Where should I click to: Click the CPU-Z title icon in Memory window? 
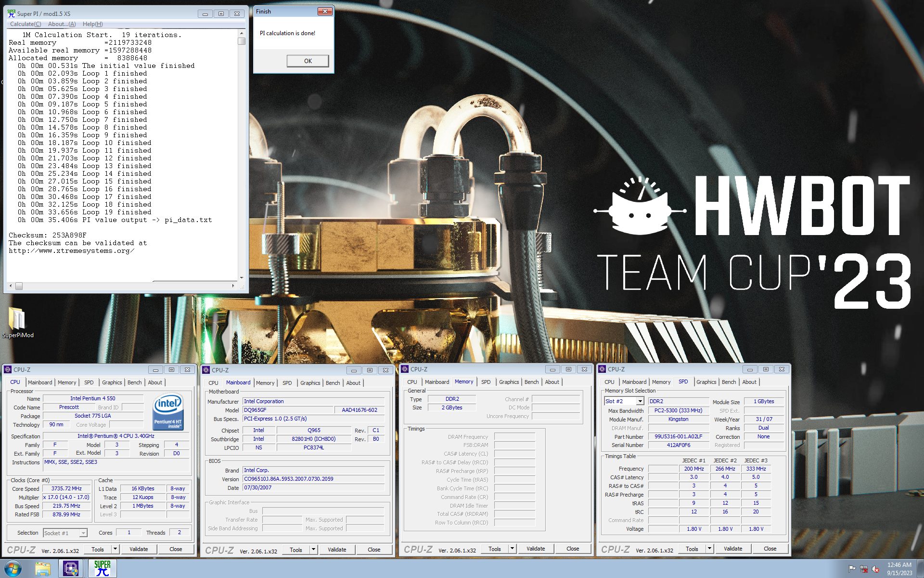click(x=405, y=369)
